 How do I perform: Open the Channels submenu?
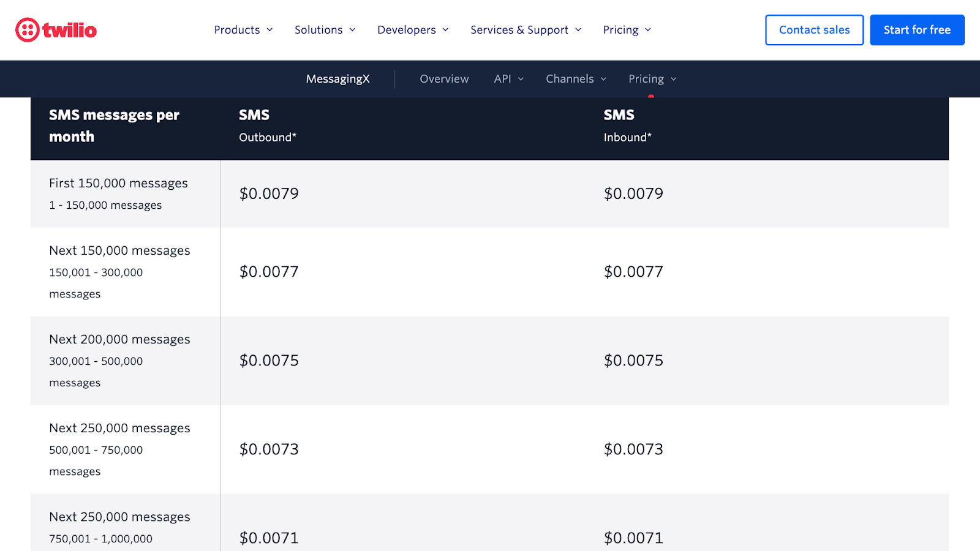(570, 79)
